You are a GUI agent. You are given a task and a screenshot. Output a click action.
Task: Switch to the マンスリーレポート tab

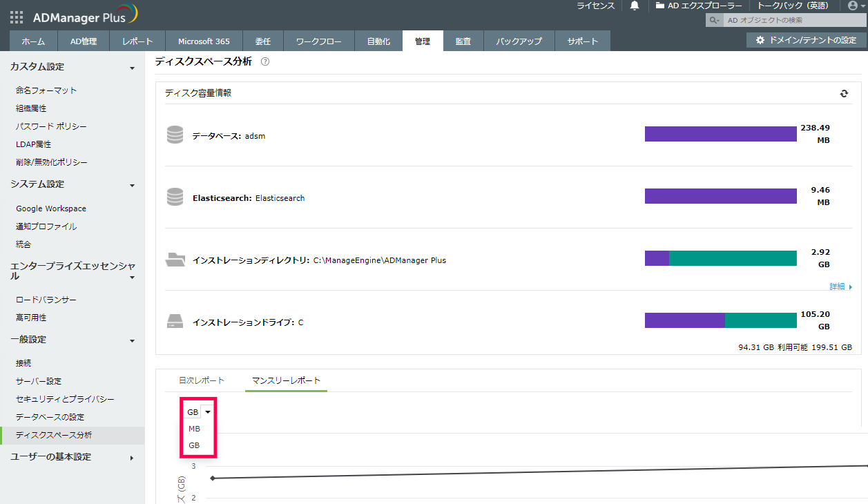(286, 380)
